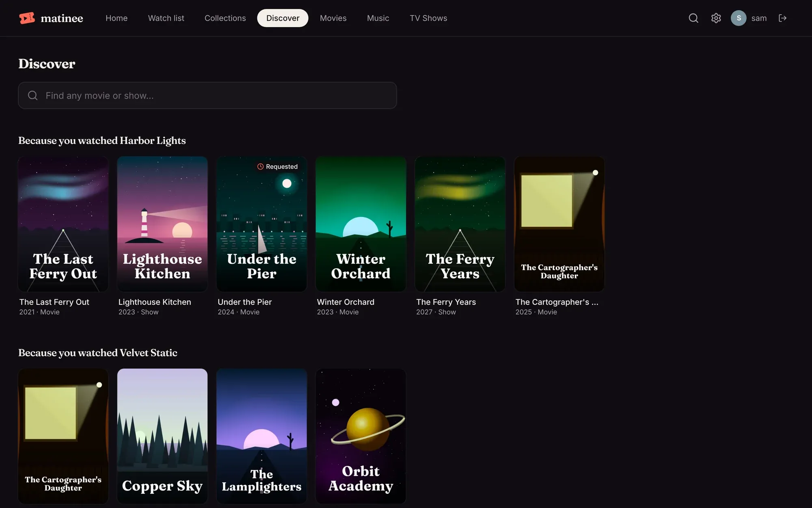812x508 pixels.
Task: Click the Requested clock badge on Under the Pier
Action: pyautogui.click(x=277, y=167)
